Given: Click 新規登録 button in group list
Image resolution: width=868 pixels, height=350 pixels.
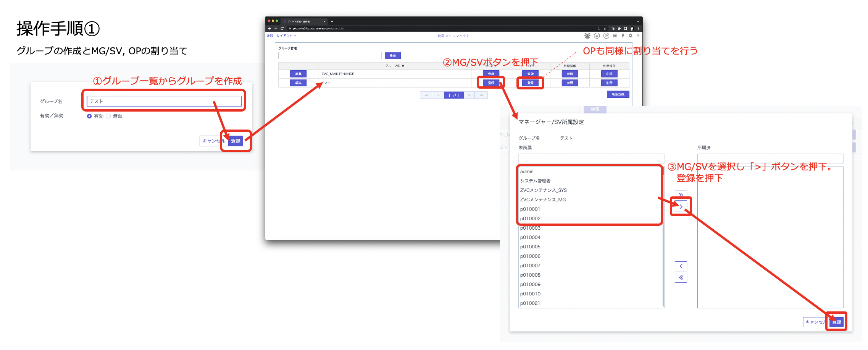Looking at the screenshot, I should click(618, 94).
